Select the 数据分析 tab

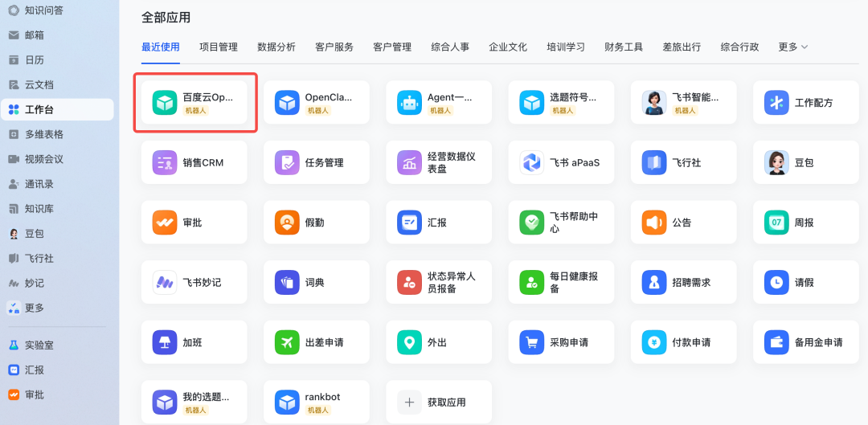pyautogui.click(x=276, y=47)
